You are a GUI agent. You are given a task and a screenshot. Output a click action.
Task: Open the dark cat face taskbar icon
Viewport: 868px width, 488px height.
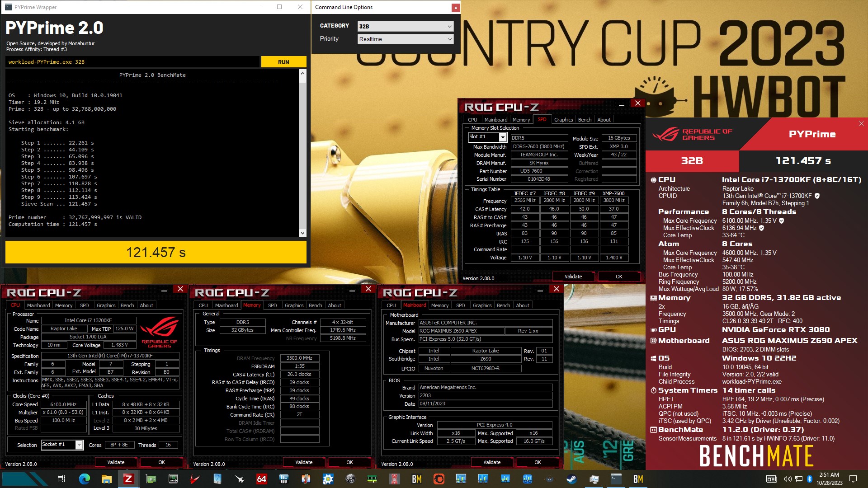(549, 479)
